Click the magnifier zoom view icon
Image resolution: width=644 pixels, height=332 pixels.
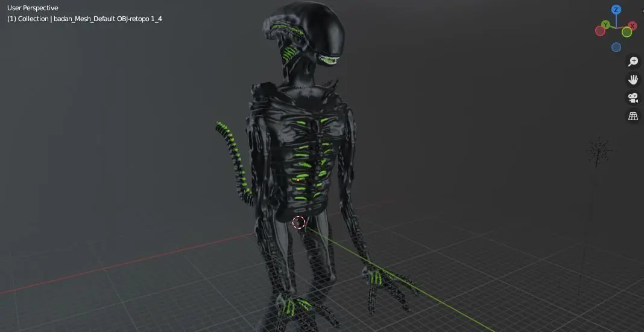633,62
